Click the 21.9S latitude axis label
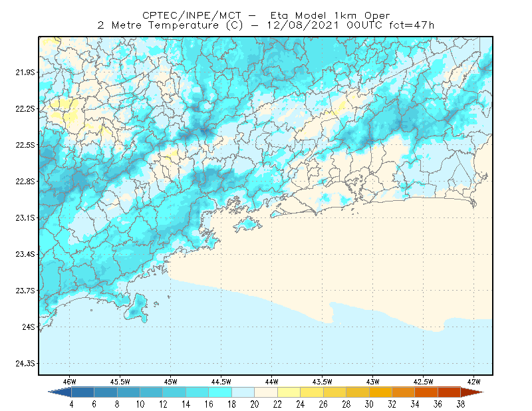532x411 pixels. point(25,72)
